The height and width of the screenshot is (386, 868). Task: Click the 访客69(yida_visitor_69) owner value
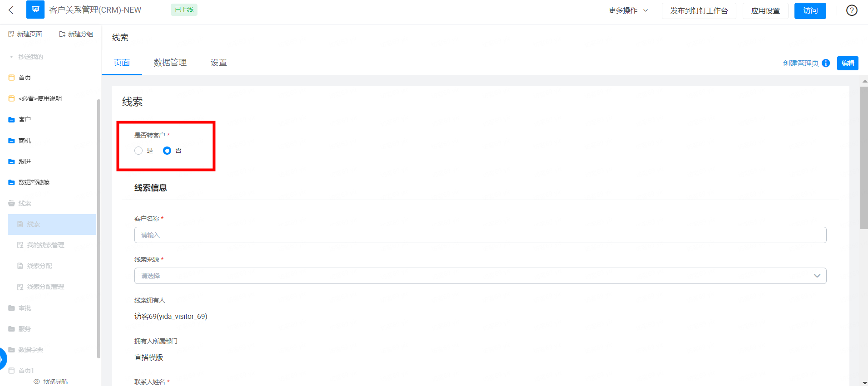click(171, 316)
